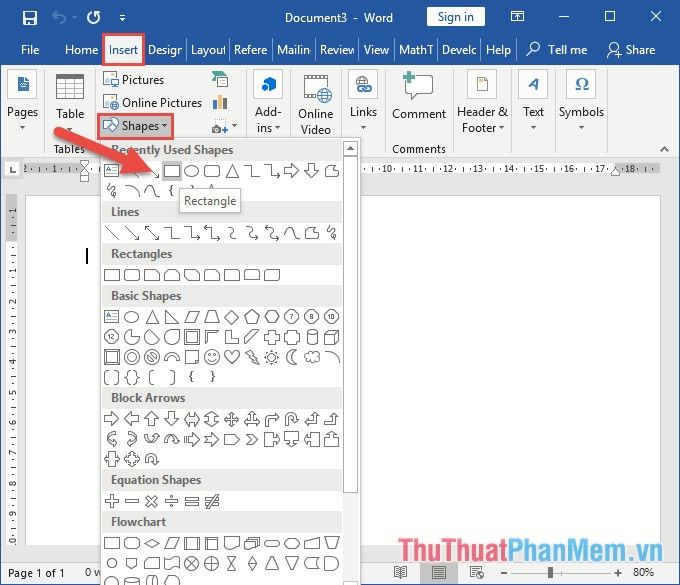Choose the Flowchart Document shape
Screen dimensions: 680x585
click(x=232, y=543)
